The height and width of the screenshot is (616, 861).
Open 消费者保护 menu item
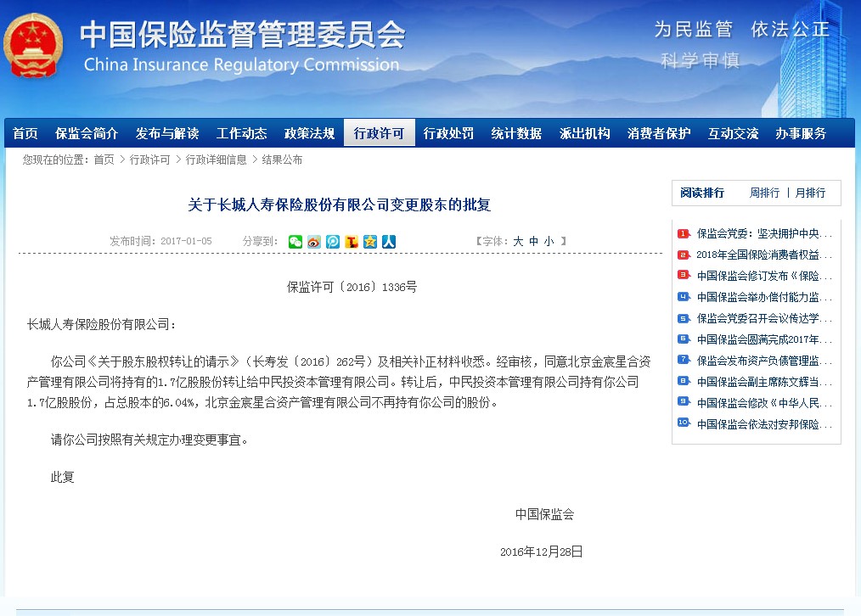pos(659,133)
